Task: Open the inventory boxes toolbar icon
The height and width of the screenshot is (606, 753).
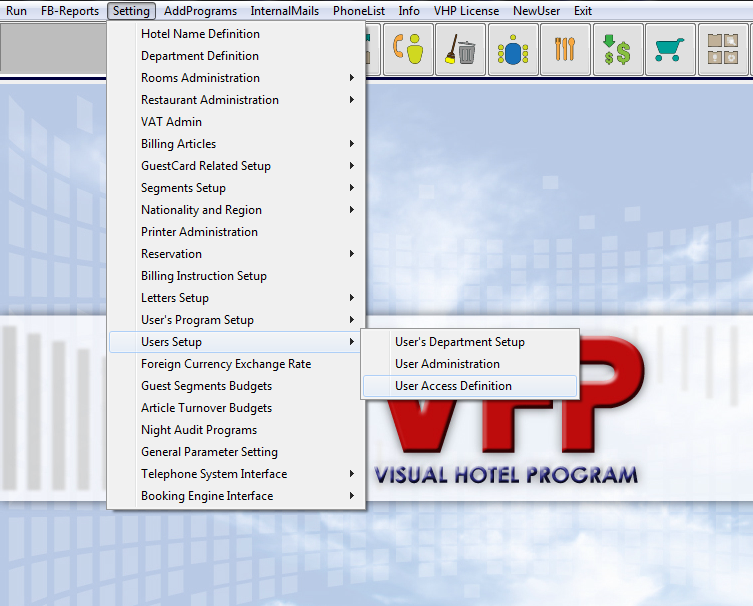Action: [723, 49]
